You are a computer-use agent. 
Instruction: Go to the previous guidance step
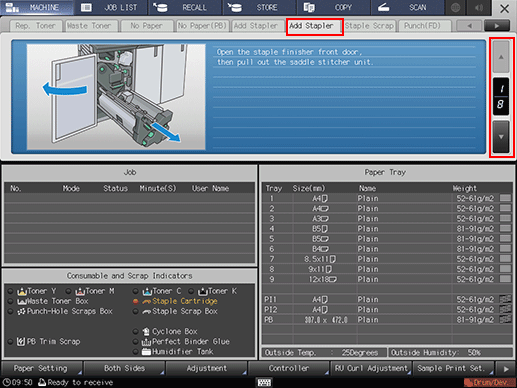click(x=501, y=57)
